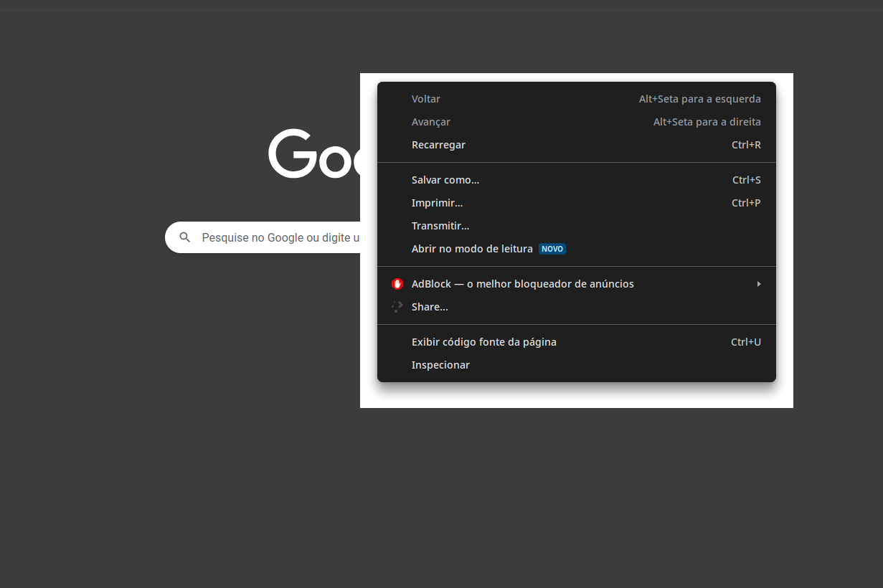This screenshot has width=883, height=588.
Task: Click the Alt+Seta para a esquerda shortcut text
Action: click(x=699, y=99)
